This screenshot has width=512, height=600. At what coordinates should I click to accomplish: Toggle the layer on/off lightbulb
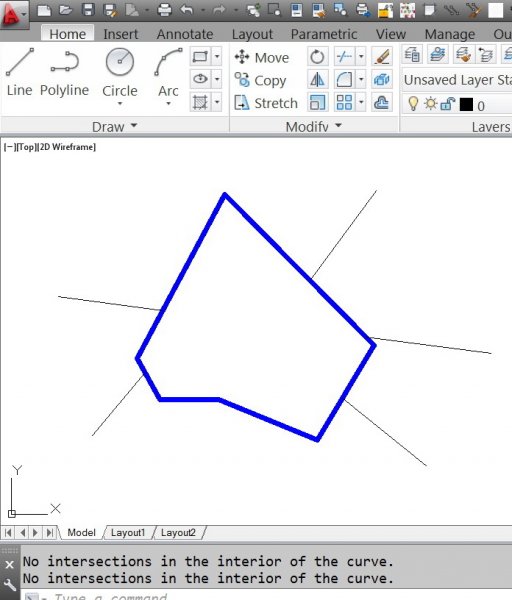click(413, 104)
